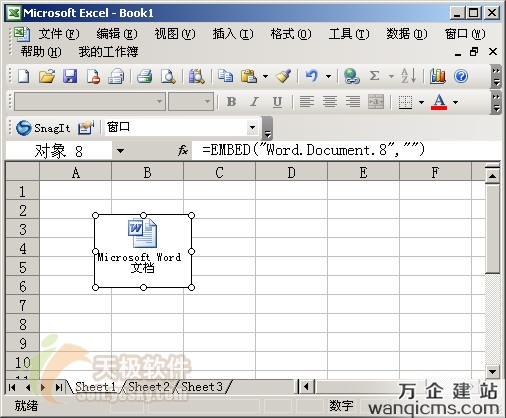The height and width of the screenshot is (418, 506).
Task: Apply the red font color
Action: tap(439, 102)
